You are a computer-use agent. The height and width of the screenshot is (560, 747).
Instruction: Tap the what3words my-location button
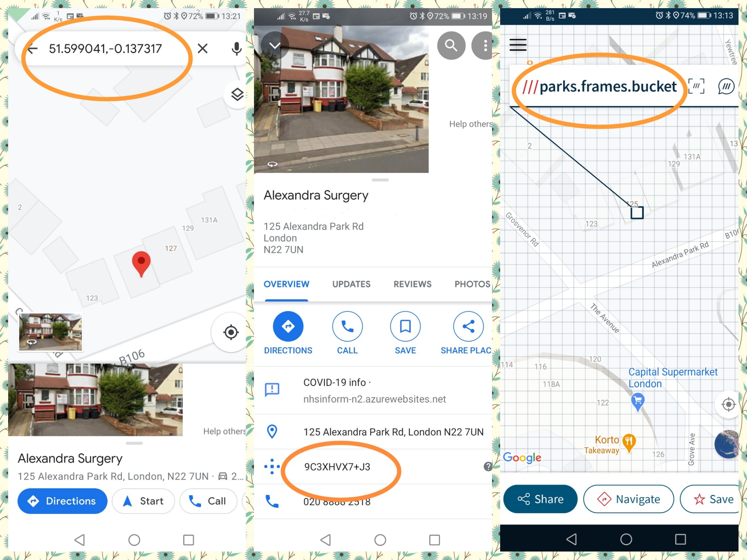728,405
